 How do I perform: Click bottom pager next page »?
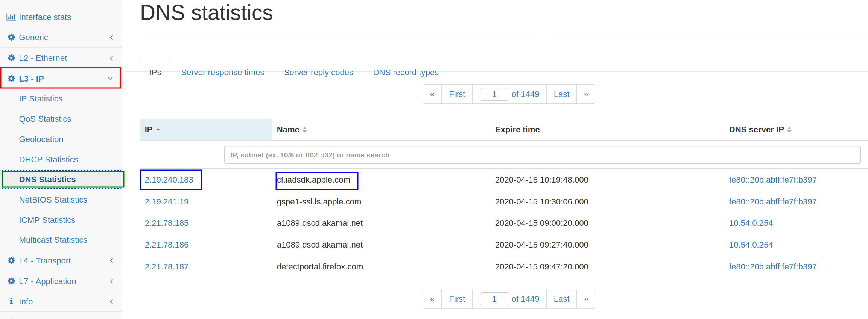tap(586, 299)
